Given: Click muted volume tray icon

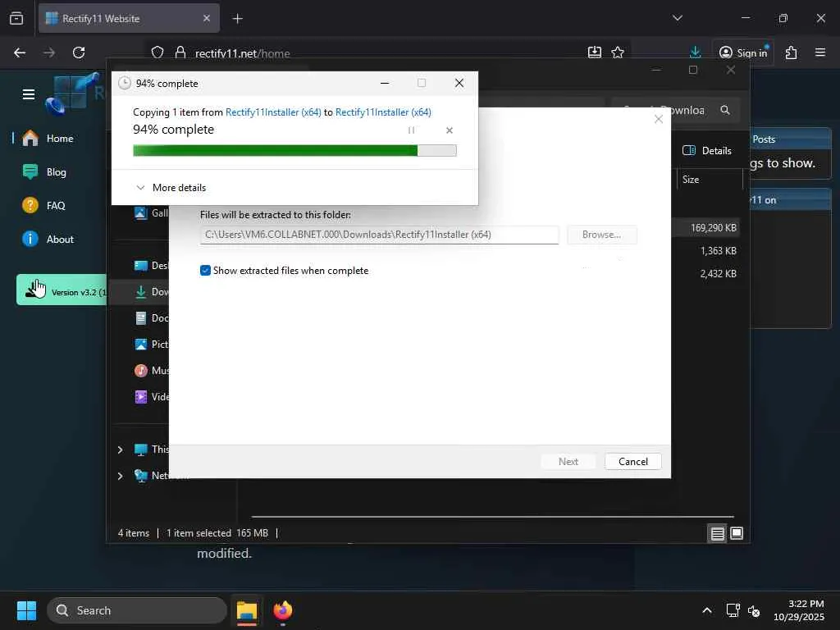Looking at the screenshot, I should click(754, 610).
